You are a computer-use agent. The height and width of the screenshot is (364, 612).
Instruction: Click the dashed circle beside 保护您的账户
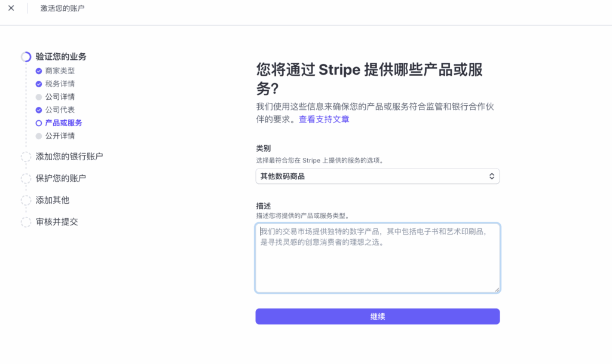pos(26,178)
